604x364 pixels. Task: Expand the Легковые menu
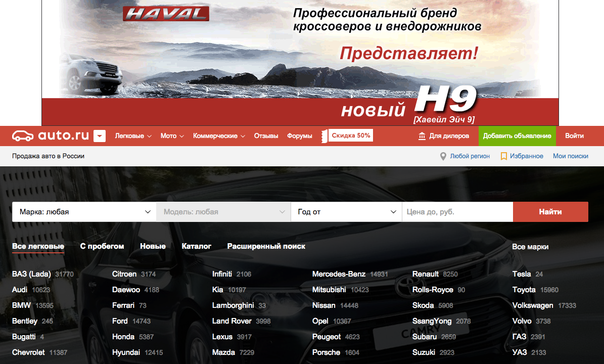pos(133,136)
